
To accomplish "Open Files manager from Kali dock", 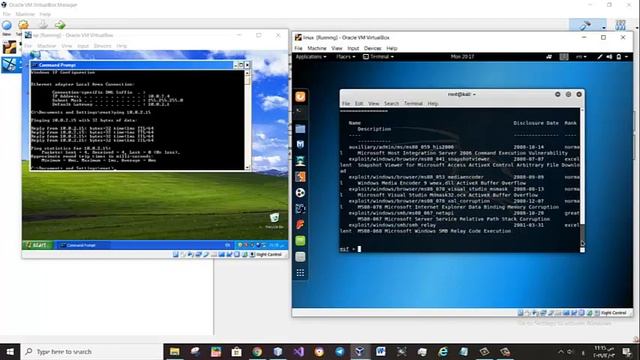I will coord(300,129).
